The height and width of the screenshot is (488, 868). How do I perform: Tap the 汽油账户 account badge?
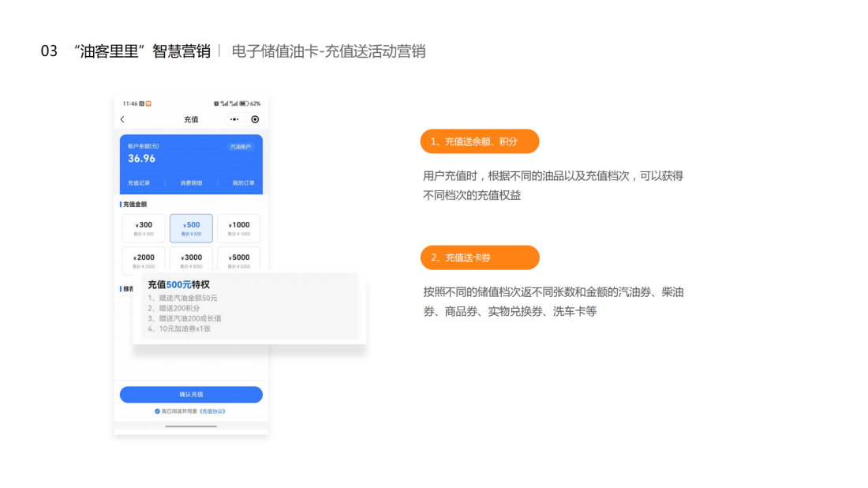point(240,146)
